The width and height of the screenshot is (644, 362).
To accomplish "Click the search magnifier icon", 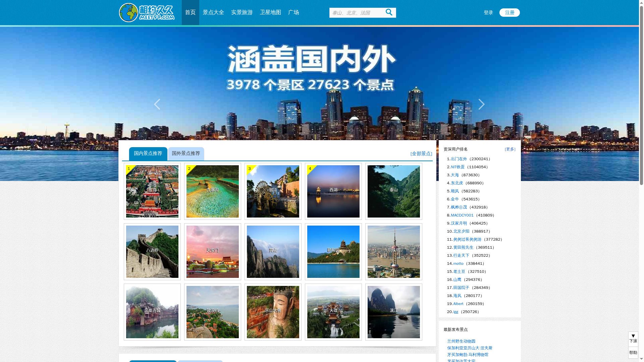I will (389, 12).
